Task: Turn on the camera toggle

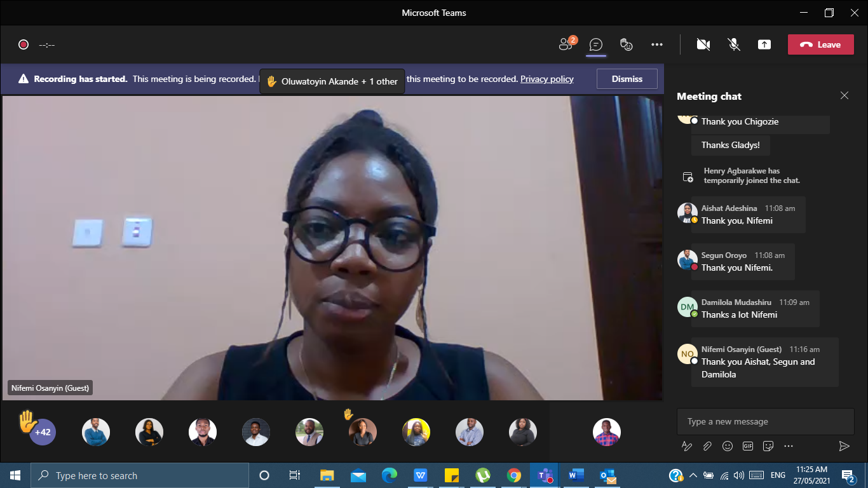Action: (x=703, y=44)
